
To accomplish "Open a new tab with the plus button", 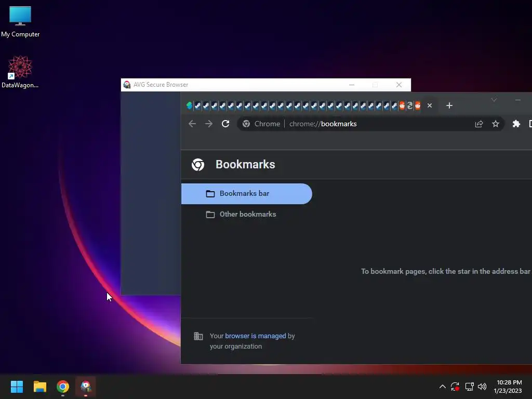I will tap(449, 105).
